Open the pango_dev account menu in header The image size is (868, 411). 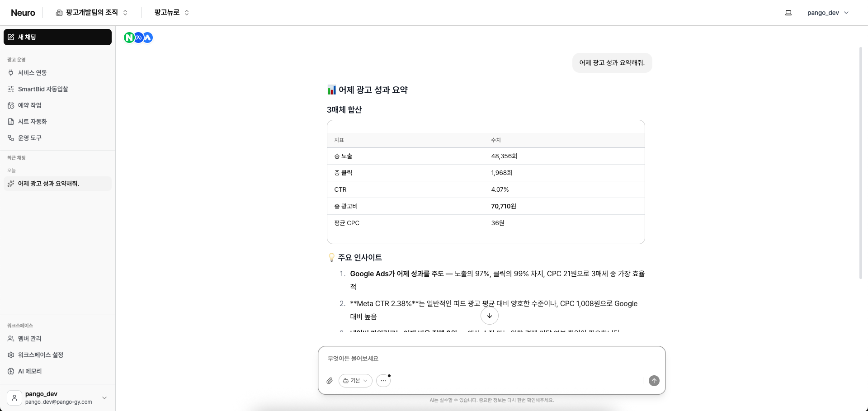point(828,13)
